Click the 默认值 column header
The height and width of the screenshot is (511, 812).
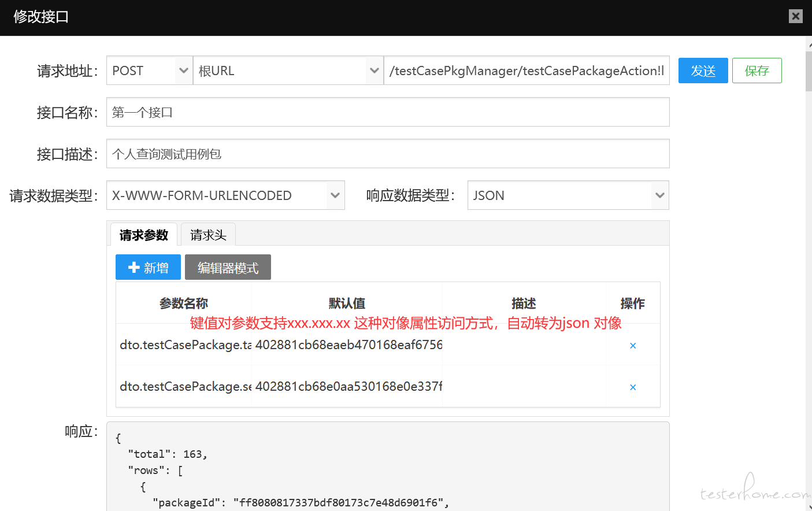tap(347, 303)
